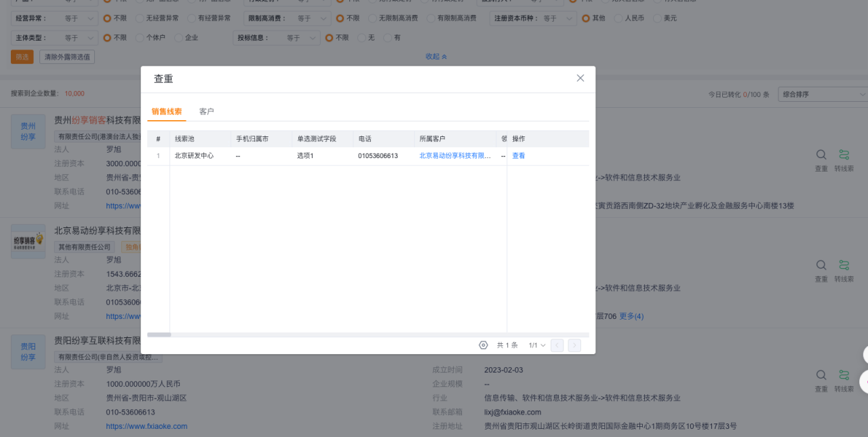Click 查重 magnifier icon for 贵州纷享销客科技 row
Screen dimensions: 868x437
821,155
